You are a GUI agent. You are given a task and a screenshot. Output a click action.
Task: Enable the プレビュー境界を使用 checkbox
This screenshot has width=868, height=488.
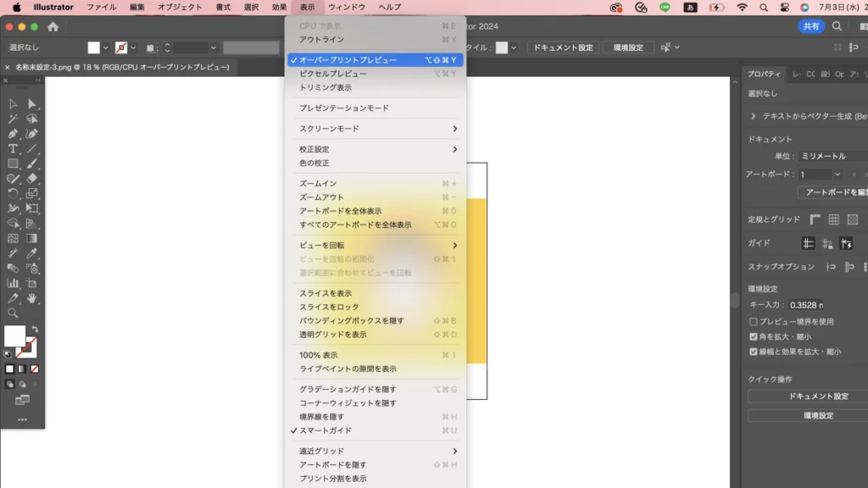[753, 322]
